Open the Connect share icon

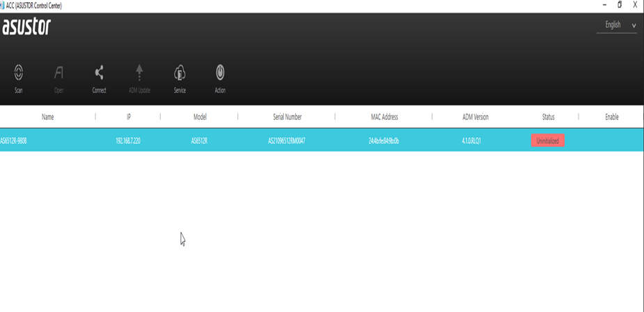click(x=99, y=73)
